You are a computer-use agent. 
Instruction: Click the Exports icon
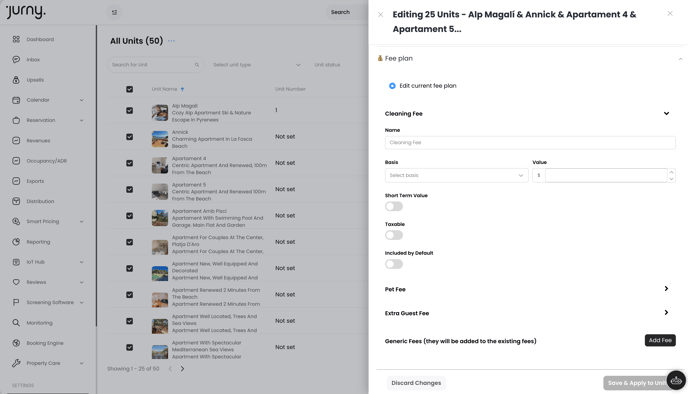tap(16, 181)
